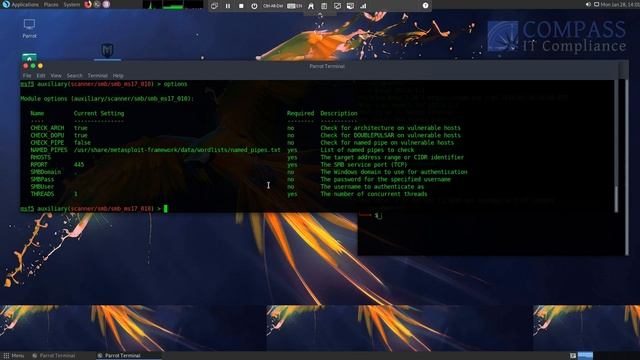This screenshot has height=360, width=640.
Task: Select the highlighted workspace in the switcher
Action: [585, 356]
